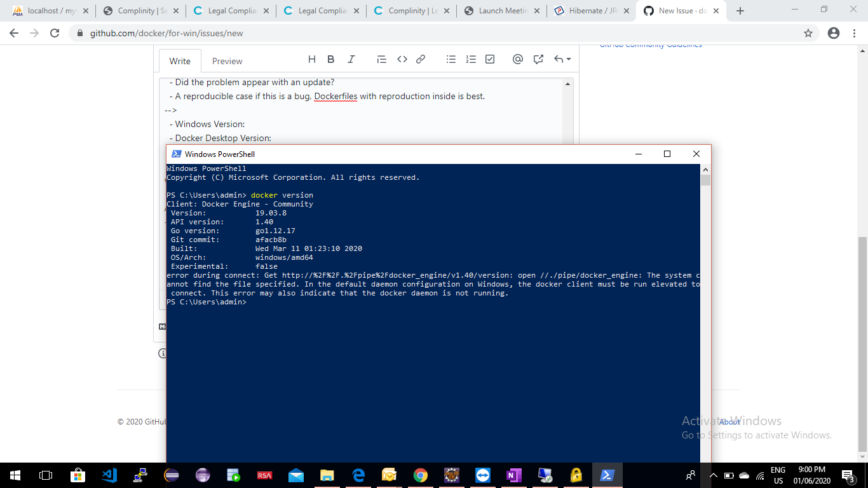The width and height of the screenshot is (868, 488).
Task: Apply heading formatting in the issue editor
Action: (x=311, y=59)
